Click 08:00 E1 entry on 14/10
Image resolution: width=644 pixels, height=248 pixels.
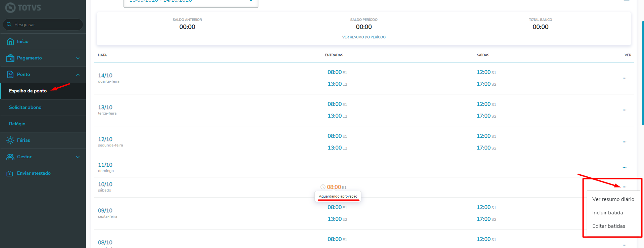click(337, 72)
